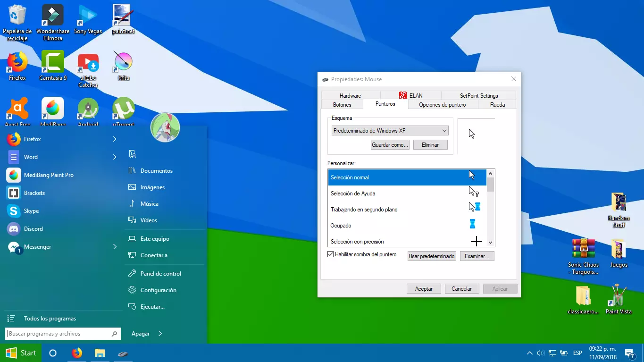This screenshot has height=362, width=644.
Task: Click the Firefox icon in the taskbar
Action: click(x=76, y=353)
